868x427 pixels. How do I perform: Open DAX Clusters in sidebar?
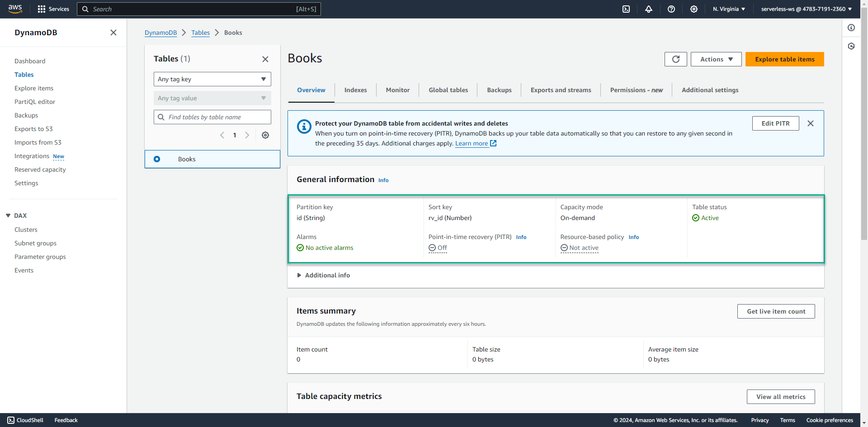26,230
